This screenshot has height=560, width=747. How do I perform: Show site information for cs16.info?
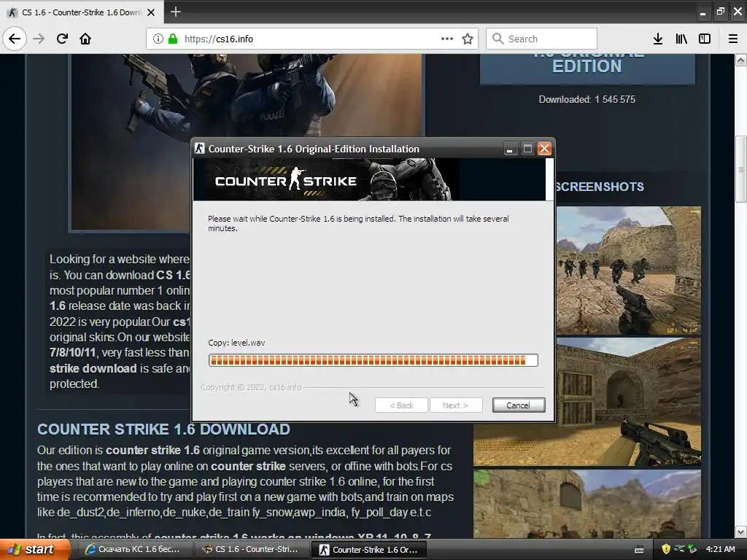tap(158, 39)
